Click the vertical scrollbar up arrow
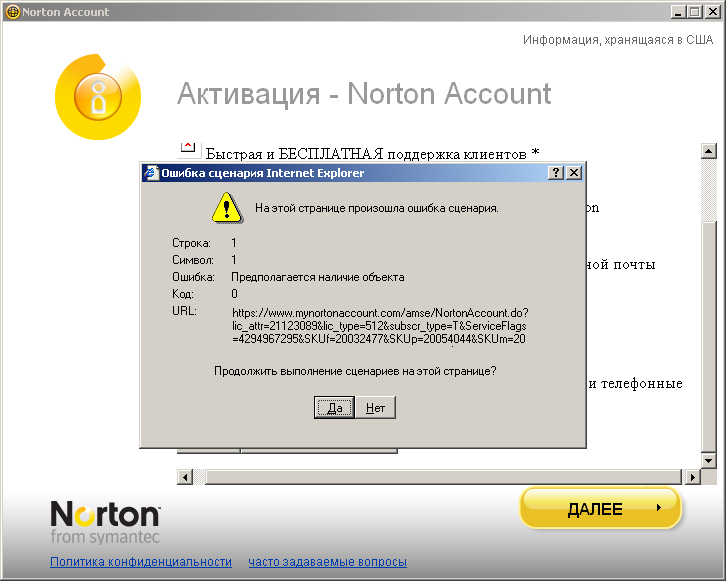This screenshot has width=726, height=581. coord(709,151)
